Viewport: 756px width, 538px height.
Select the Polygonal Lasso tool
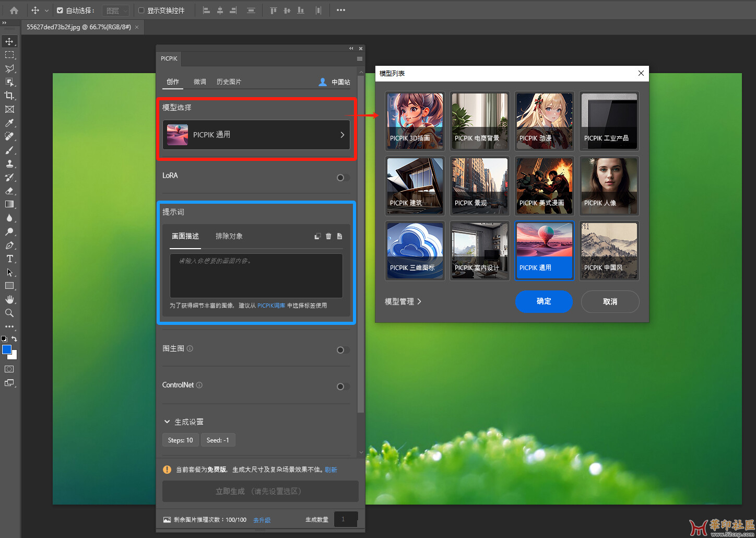[x=9, y=68]
